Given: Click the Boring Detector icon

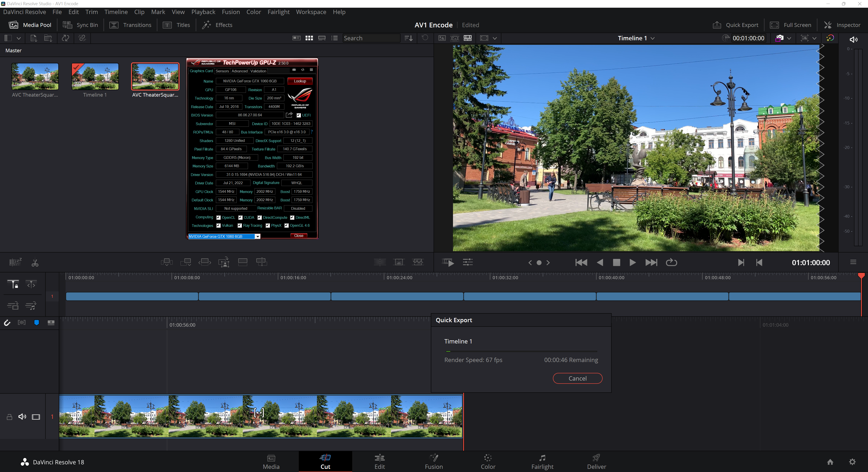Looking at the screenshot, I should click(15, 262).
